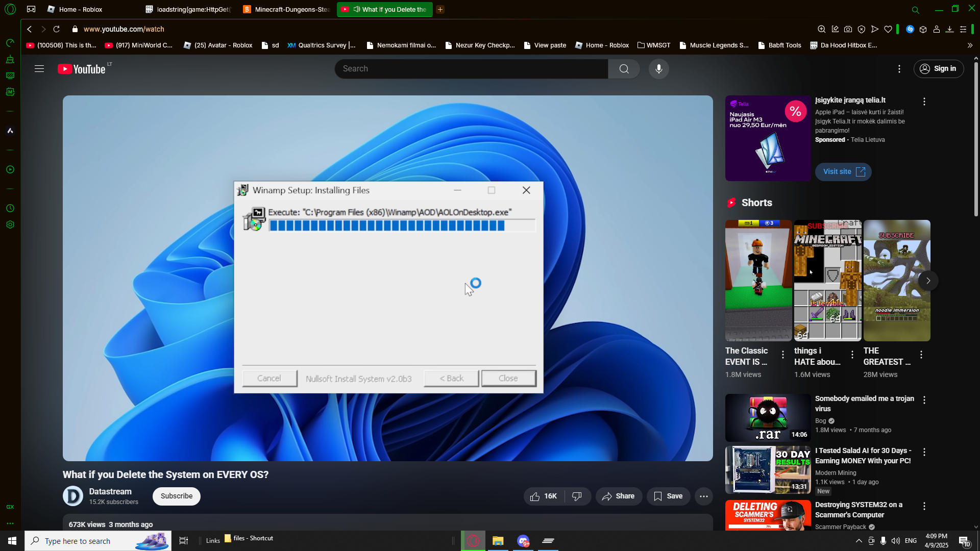Click the Visit site ad button
The image size is (980, 551).
pyautogui.click(x=843, y=172)
